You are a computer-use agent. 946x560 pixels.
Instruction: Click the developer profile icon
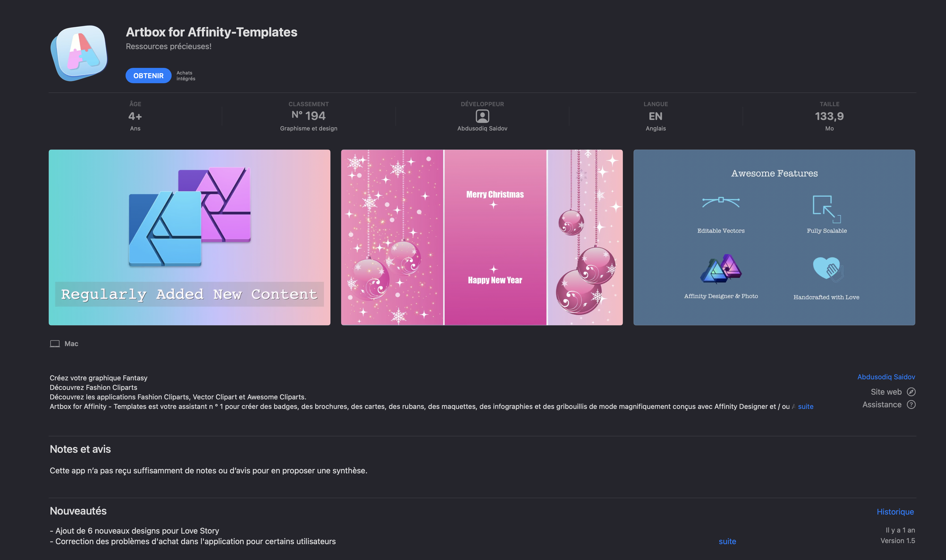point(482,116)
